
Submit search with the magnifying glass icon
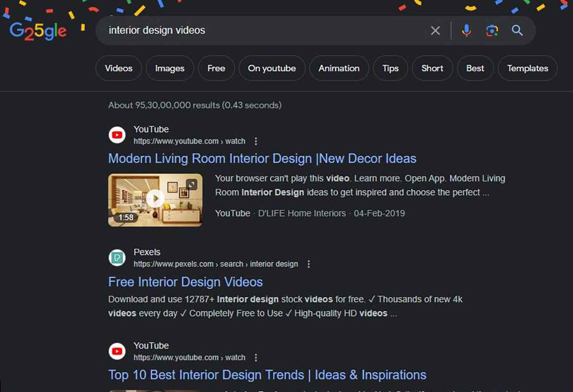point(517,31)
